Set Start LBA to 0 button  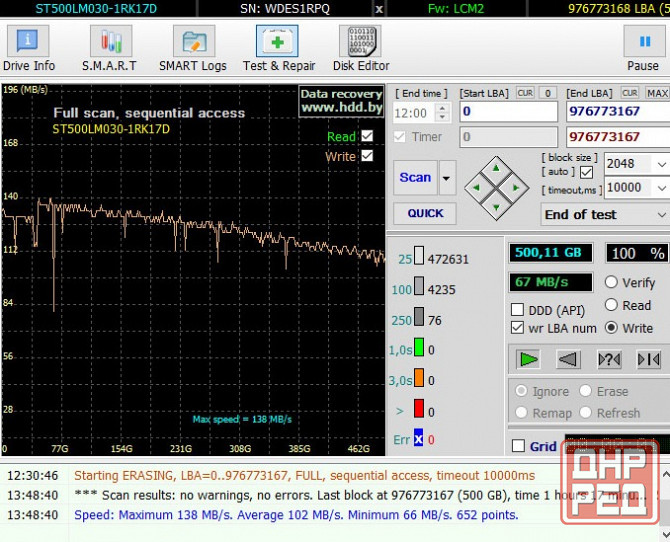tap(547, 93)
